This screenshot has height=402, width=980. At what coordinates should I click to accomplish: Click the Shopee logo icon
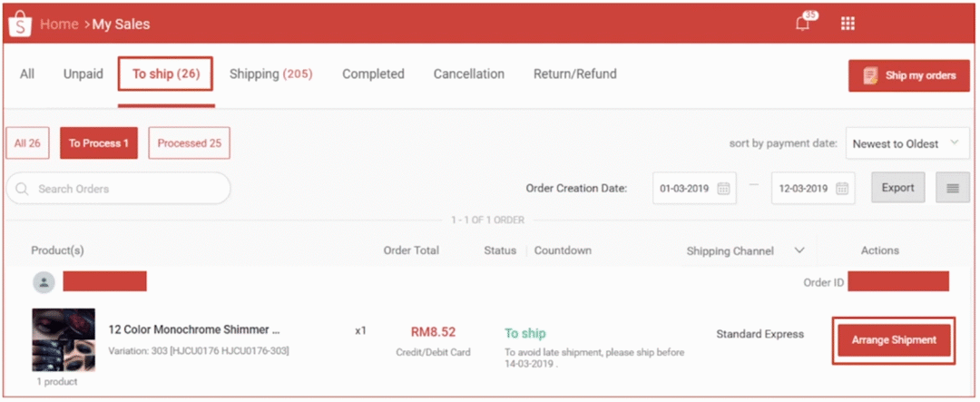20,24
